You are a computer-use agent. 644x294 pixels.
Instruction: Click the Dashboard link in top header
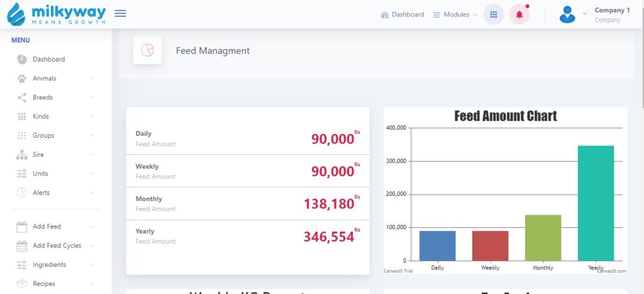point(402,14)
